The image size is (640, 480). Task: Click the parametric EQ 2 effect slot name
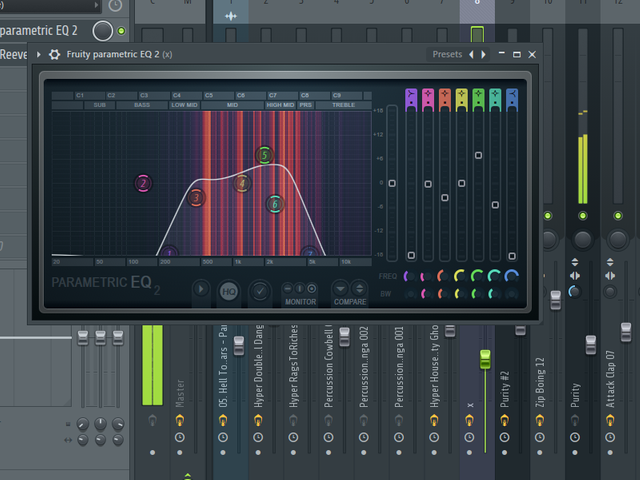click(38, 31)
